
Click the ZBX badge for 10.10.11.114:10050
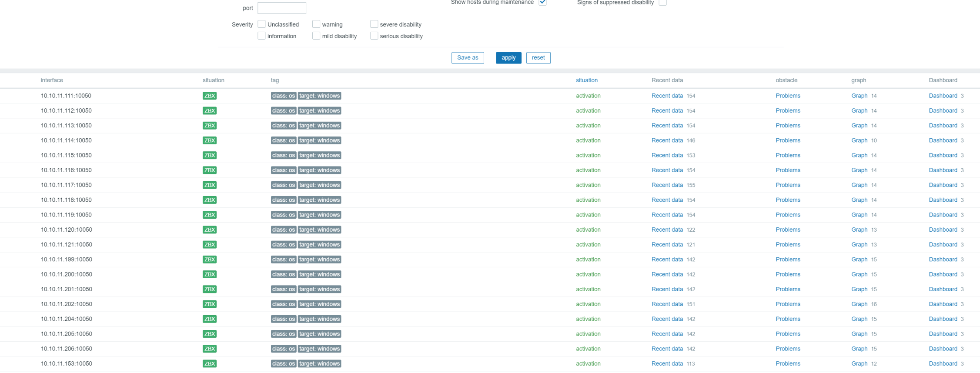[209, 140]
